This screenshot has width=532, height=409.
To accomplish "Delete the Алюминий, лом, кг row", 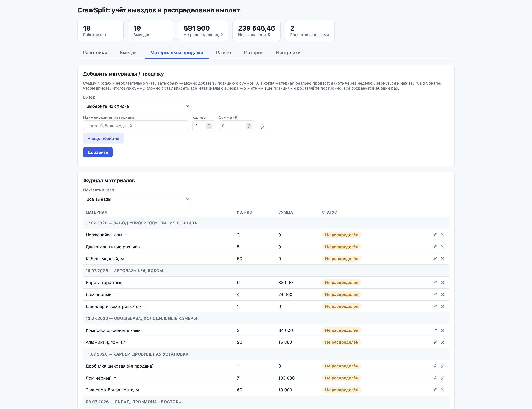I will click(443, 342).
